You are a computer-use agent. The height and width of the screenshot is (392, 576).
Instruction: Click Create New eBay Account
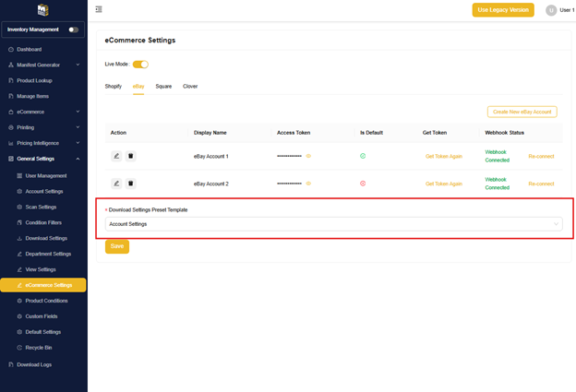click(x=522, y=112)
